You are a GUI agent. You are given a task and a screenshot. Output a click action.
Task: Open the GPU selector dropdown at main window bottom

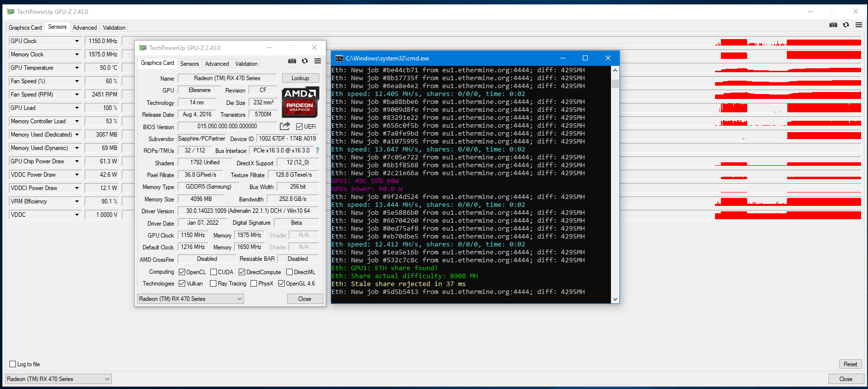click(x=58, y=379)
